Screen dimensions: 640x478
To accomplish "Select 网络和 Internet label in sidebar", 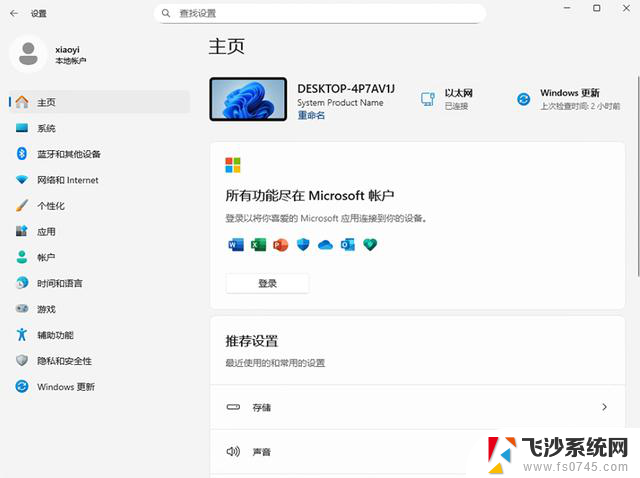I will [68, 180].
